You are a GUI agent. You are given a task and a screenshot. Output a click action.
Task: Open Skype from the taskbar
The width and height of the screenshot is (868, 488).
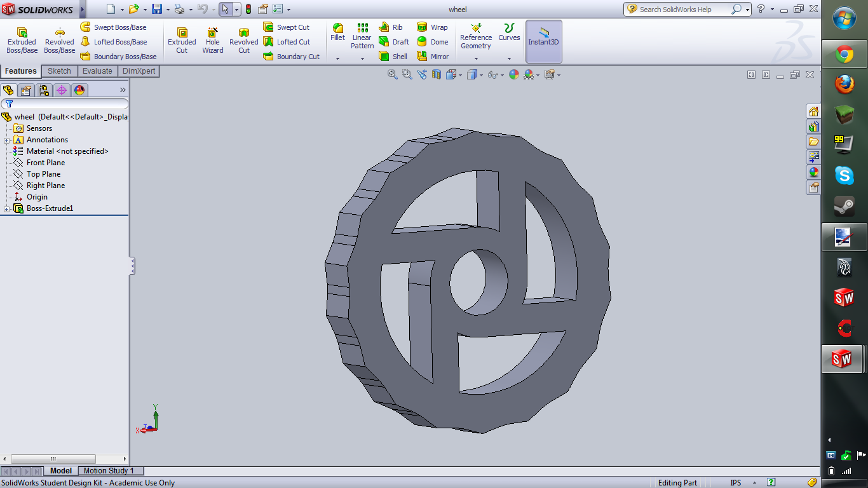point(844,175)
